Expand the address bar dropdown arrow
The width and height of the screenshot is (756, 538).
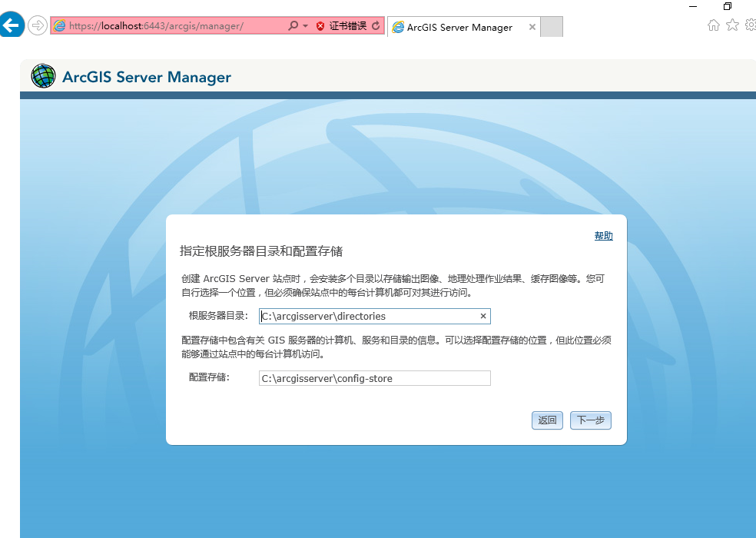pyautogui.click(x=306, y=26)
